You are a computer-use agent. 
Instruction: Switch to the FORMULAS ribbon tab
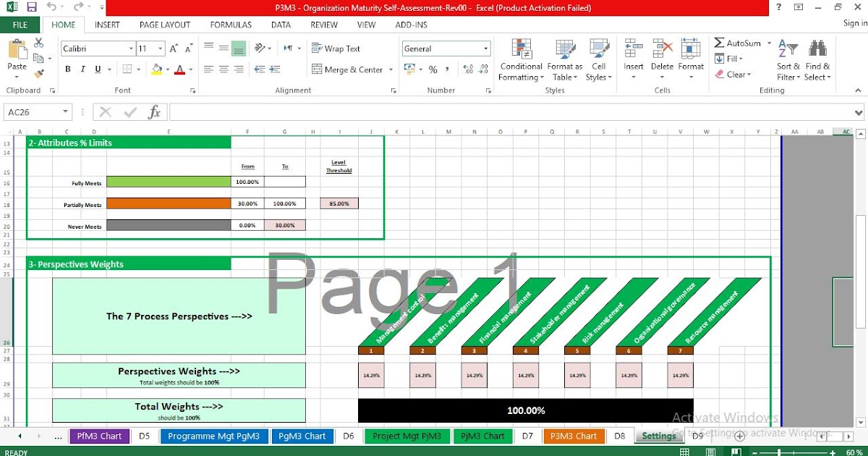(230, 24)
